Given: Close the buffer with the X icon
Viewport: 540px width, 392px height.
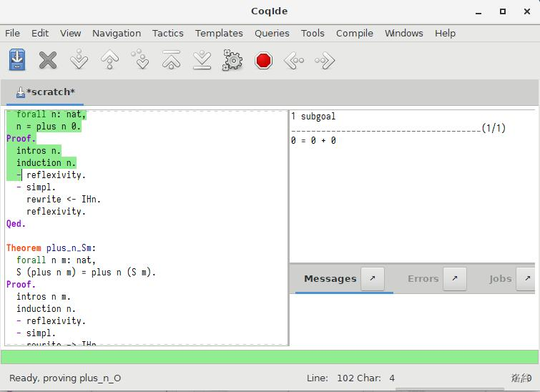Looking at the screenshot, I should point(48,60).
